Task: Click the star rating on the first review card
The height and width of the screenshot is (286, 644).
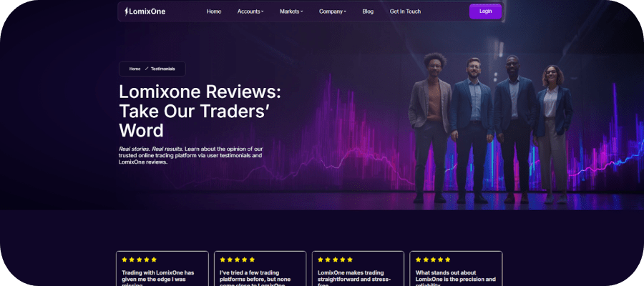Action: coord(139,260)
